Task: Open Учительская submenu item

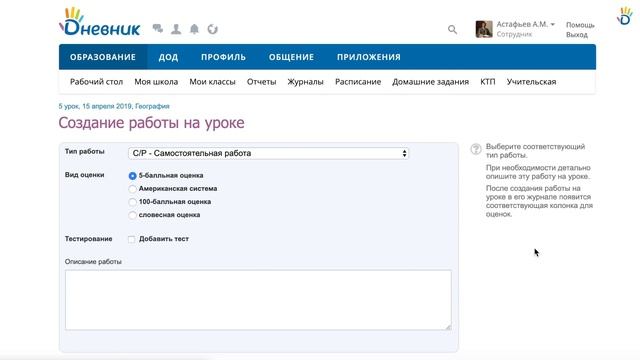Action: click(531, 82)
